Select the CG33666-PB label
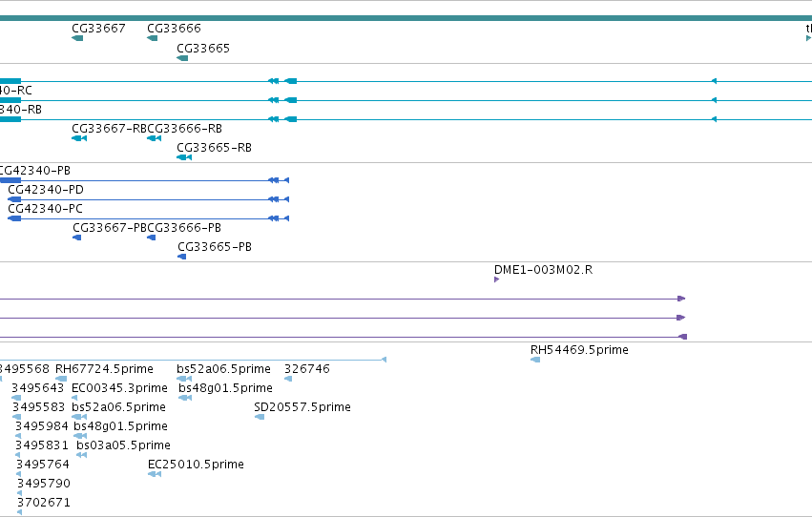Screen dimensions: 812x517 pyautogui.click(x=185, y=228)
